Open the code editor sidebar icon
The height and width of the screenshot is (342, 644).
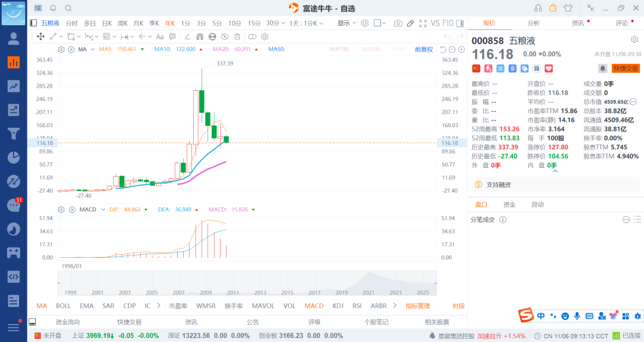[x=14, y=276]
